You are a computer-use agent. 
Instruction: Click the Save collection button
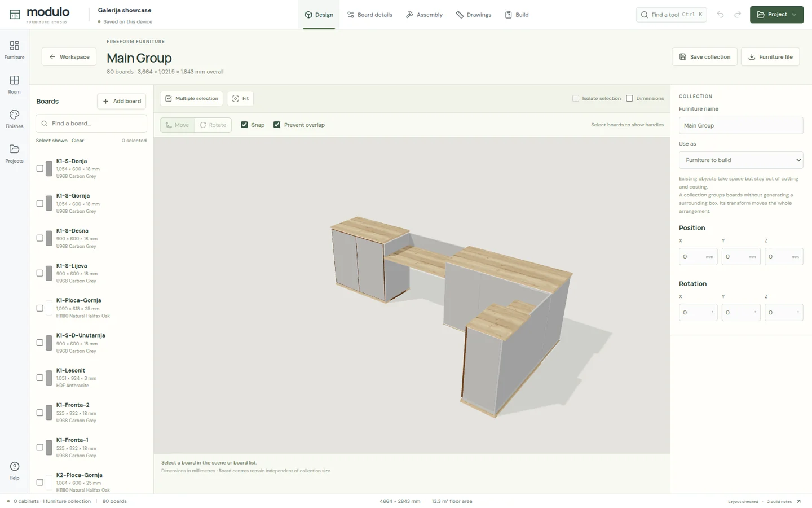pyautogui.click(x=704, y=57)
